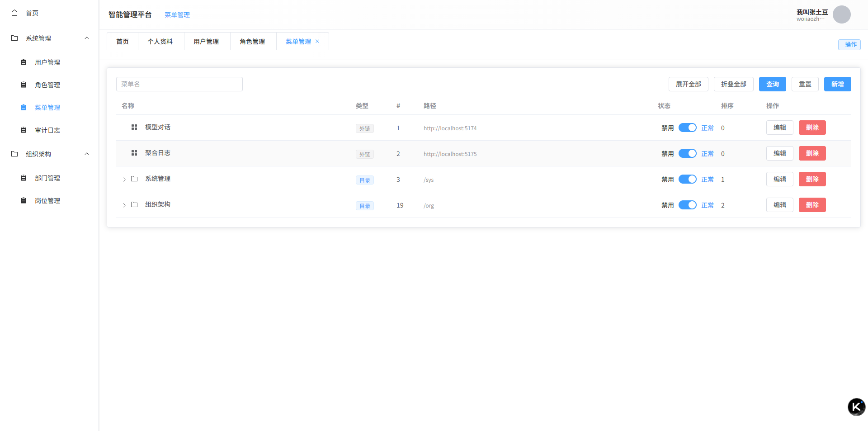Screen dimensions: 868x431
Task: Select the 菜单管理 tab
Action: (x=298, y=41)
